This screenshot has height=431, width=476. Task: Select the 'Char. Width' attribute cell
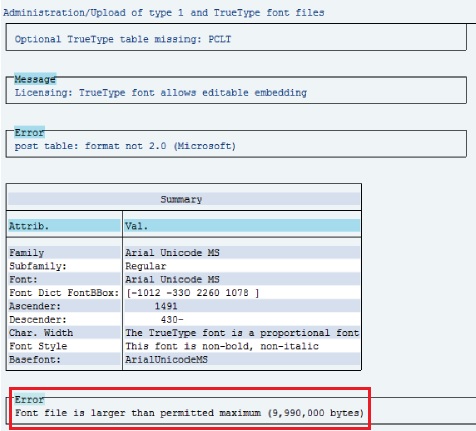(64, 333)
